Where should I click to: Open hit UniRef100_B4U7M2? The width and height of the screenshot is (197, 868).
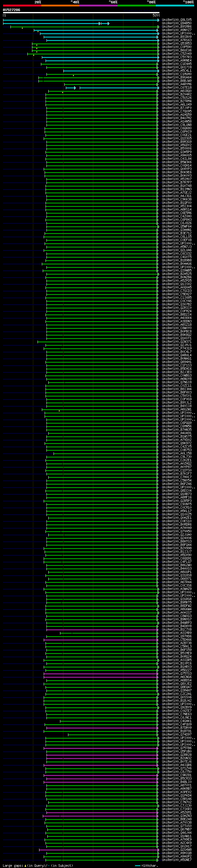click(176, 118)
